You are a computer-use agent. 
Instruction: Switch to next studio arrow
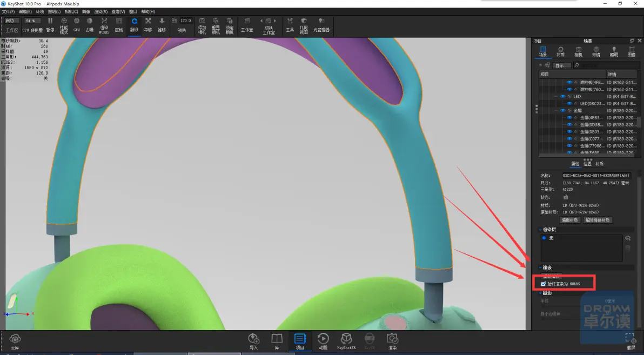275,21
